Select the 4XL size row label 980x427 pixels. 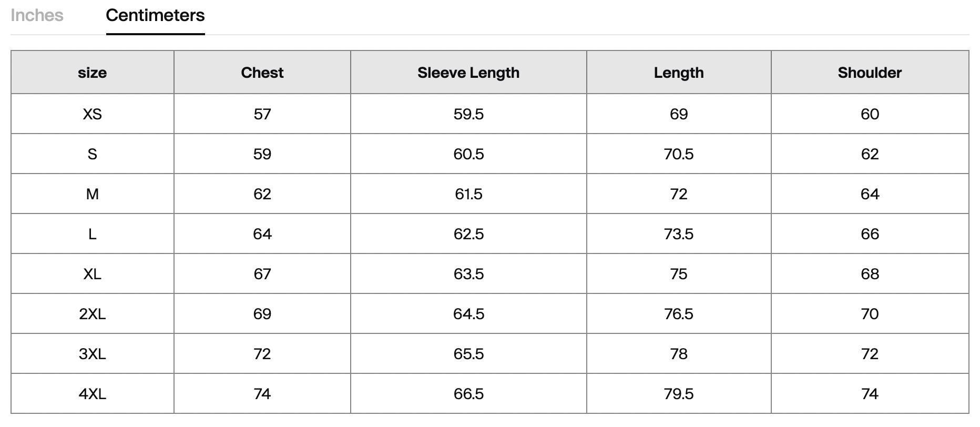pos(92,394)
